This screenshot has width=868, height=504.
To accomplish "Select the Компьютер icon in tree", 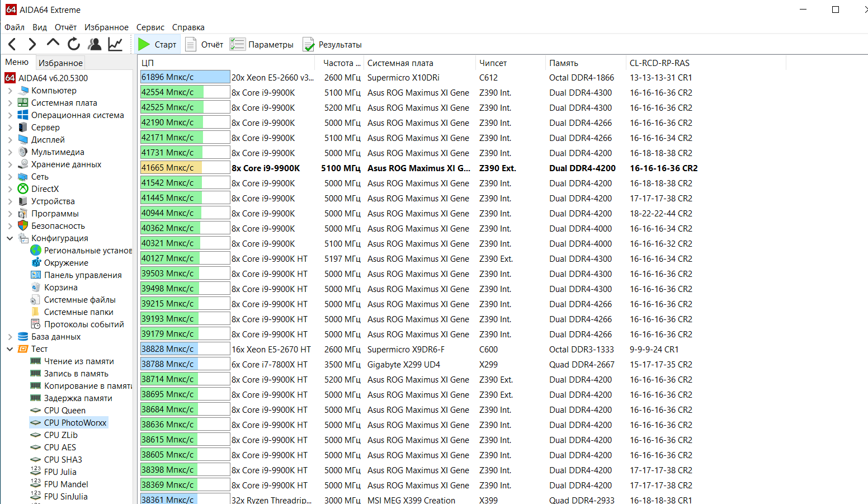I will [x=23, y=91].
